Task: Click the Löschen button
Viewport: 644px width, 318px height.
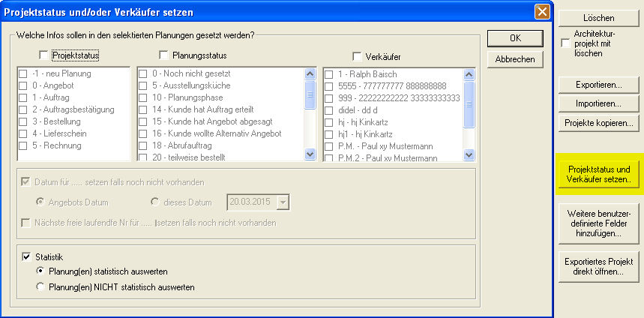Action: pos(598,18)
